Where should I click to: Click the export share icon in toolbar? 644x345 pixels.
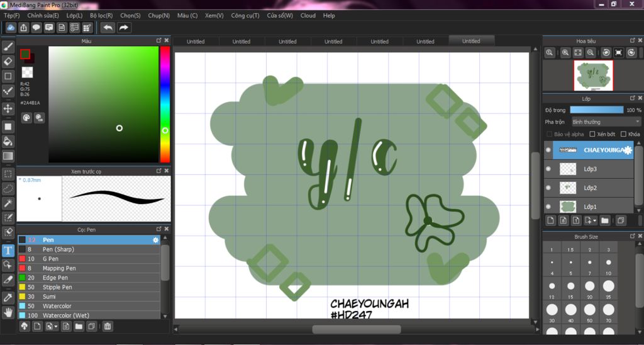tap(24, 28)
